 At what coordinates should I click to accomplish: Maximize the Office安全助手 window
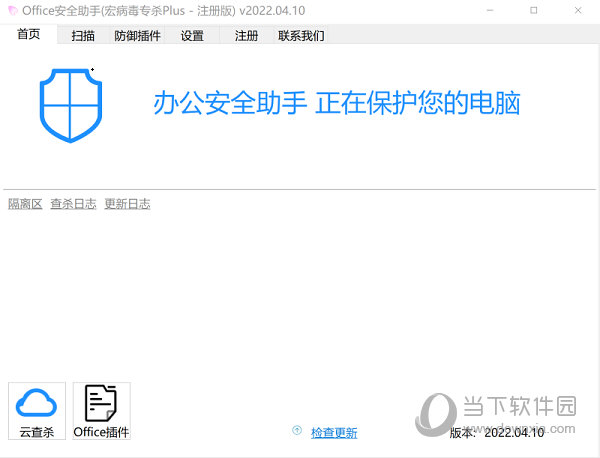[534, 11]
